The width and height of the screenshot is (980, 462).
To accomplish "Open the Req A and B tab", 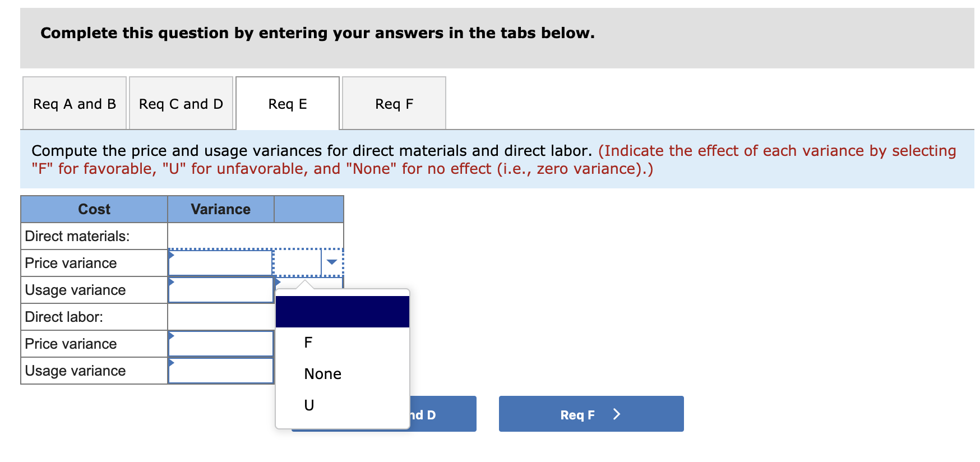I will 75,104.
